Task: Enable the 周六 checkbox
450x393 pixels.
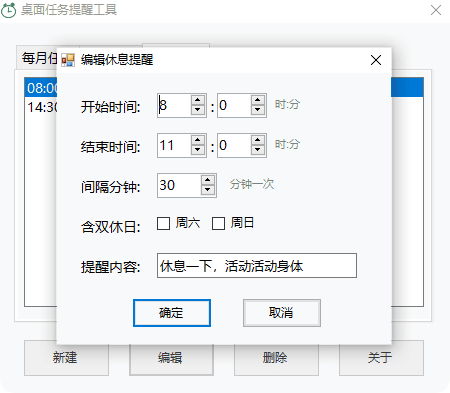Action: pos(163,223)
